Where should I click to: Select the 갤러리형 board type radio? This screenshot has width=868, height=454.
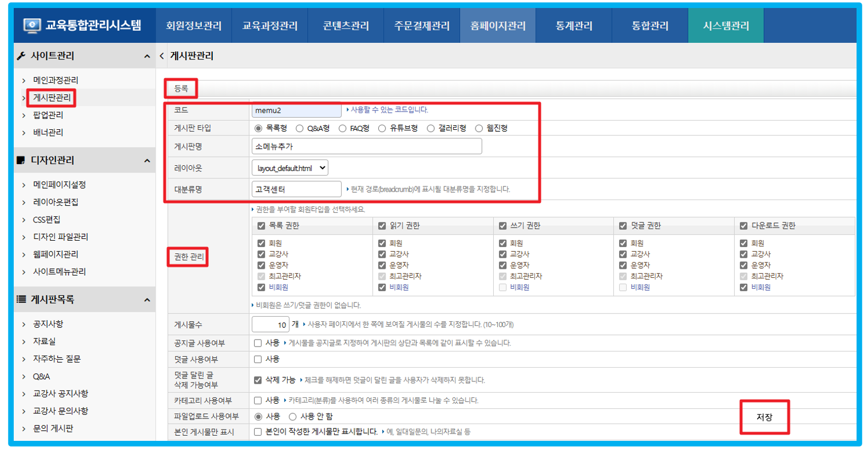pyautogui.click(x=431, y=129)
